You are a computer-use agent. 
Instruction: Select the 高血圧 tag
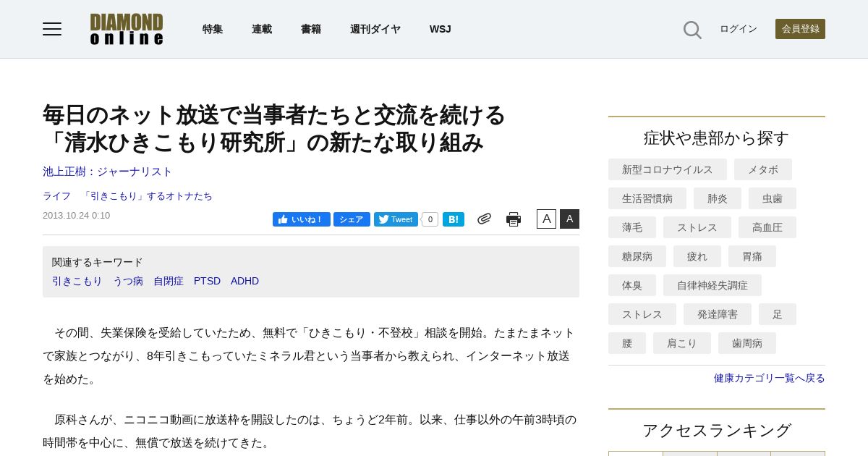tap(767, 227)
